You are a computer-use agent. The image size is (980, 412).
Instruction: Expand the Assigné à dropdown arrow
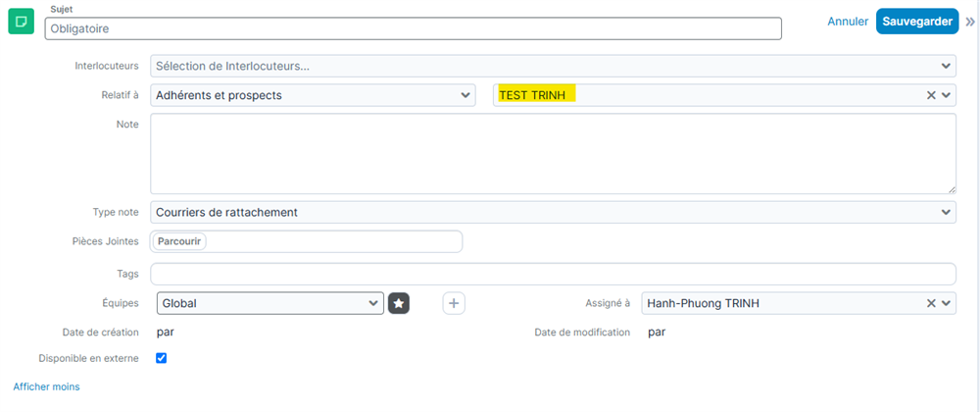[x=946, y=303]
